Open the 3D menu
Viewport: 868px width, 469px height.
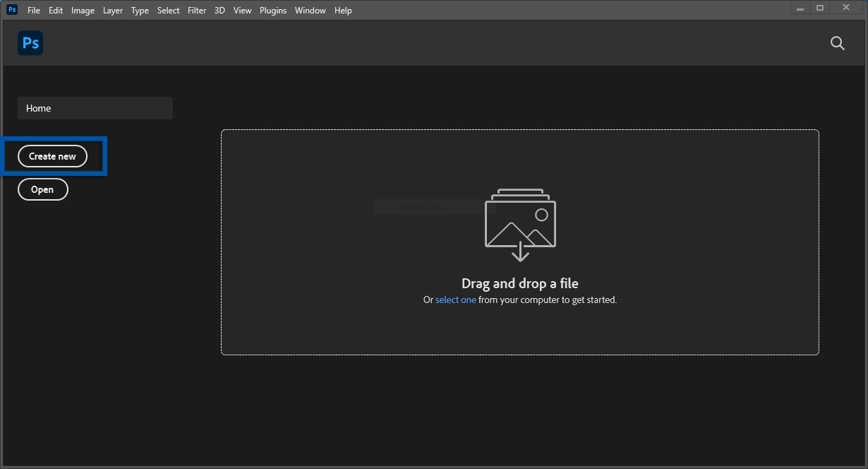coord(219,10)
